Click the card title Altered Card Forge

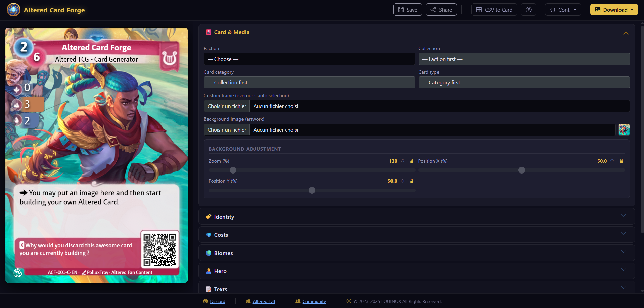96,48
